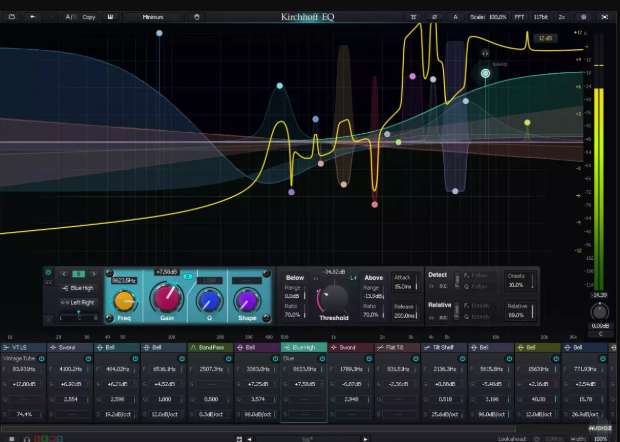This screenshot has height=442, width=620.
Task: Click the headphone listen icon in the band panel
Action: (48, 282)
